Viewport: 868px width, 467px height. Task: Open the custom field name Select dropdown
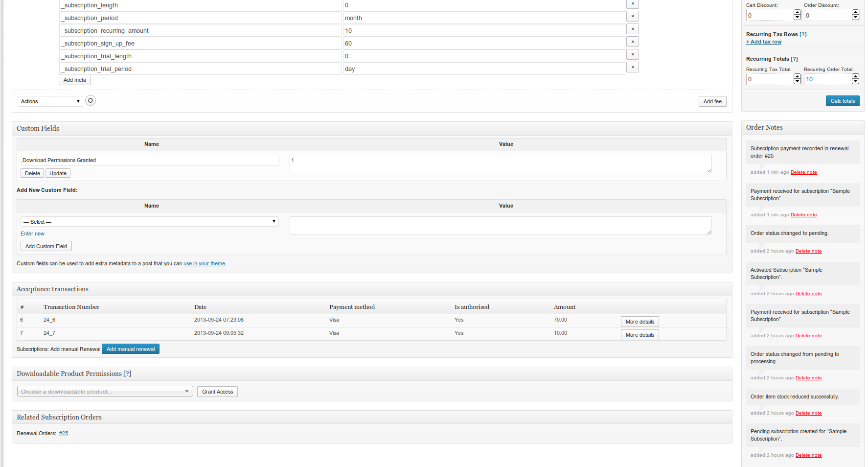(149, 221)
